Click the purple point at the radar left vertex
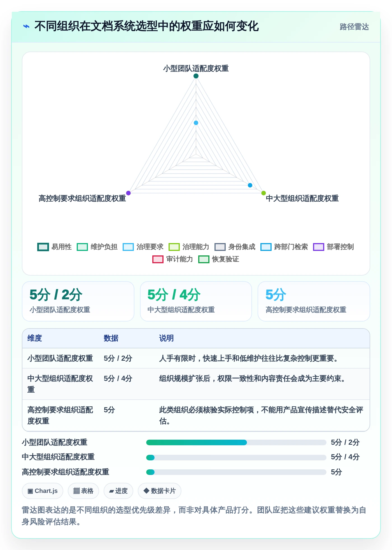The width and height of the screenshot is (392, 550). coord(129,193)
